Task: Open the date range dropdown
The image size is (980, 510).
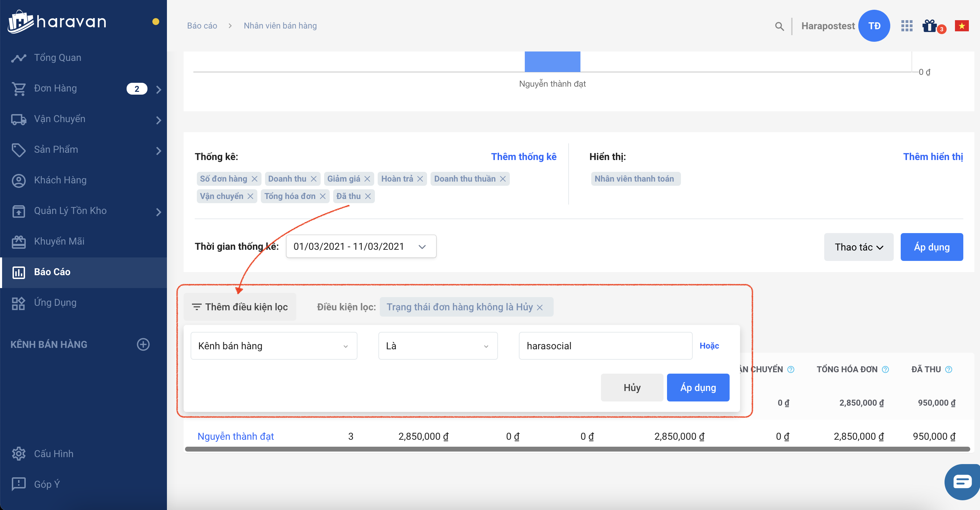Action: (361, 247)
